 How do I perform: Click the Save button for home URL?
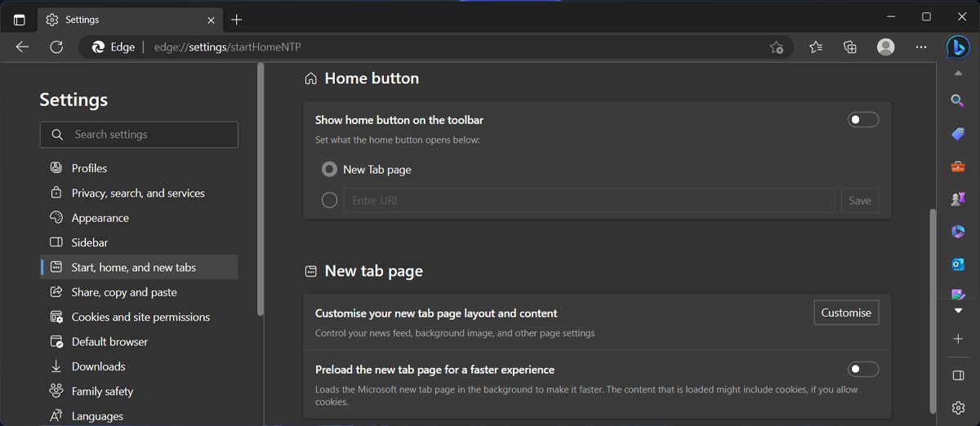click(x=860, y=201)
